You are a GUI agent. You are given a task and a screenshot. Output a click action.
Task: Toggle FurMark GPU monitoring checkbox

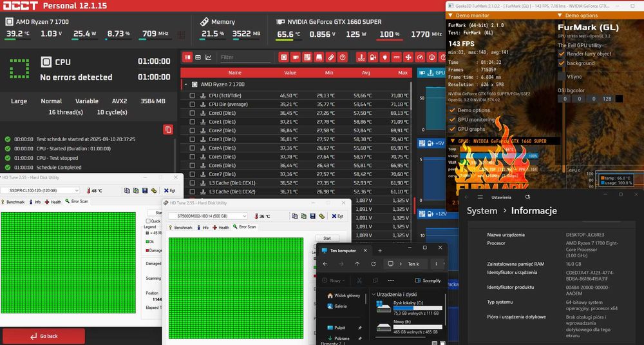point(452,120)
